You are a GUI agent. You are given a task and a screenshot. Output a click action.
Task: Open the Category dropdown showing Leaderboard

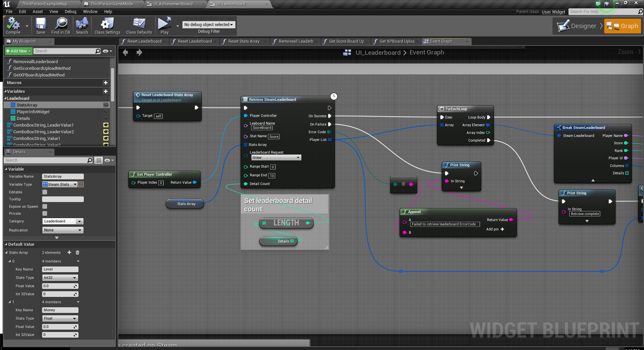click(x=62, y=221)
